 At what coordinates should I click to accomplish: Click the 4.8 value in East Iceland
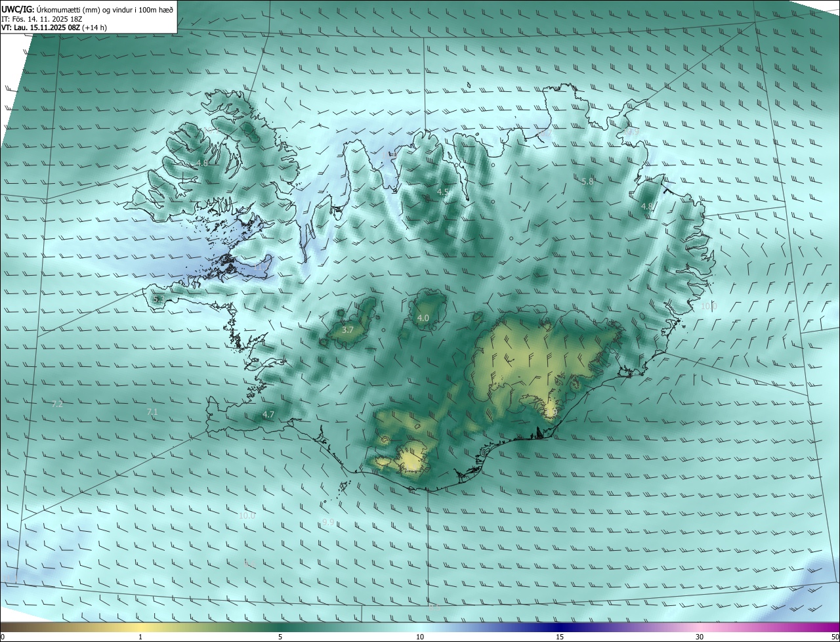(x=646, y=206)
